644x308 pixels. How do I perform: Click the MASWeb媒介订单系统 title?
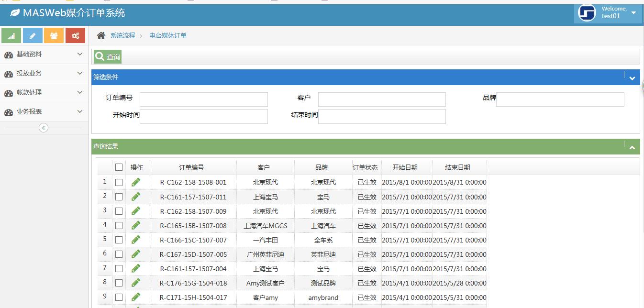point(74,13)
